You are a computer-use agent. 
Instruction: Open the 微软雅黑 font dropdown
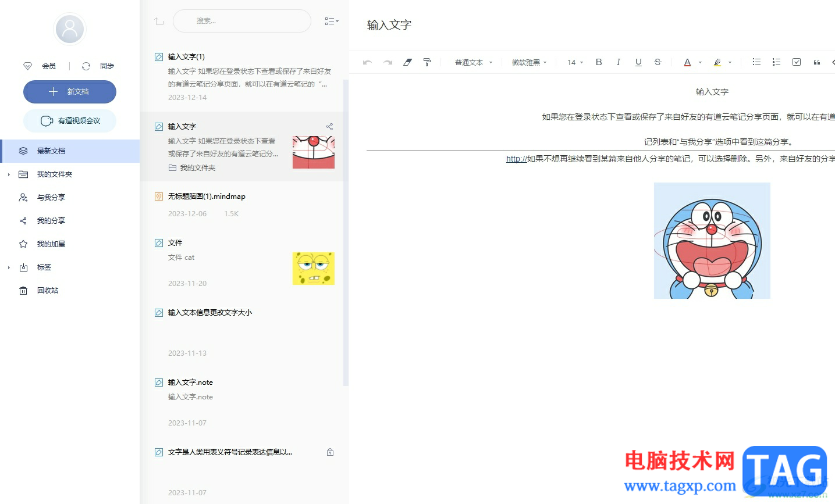click(529, 62)
